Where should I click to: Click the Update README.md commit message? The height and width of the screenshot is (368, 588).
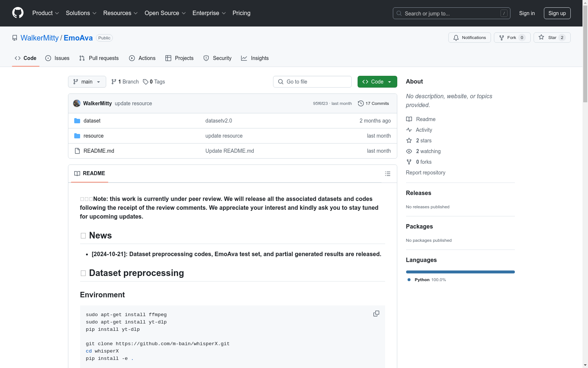pyautogui.click(x=230, y=151)
